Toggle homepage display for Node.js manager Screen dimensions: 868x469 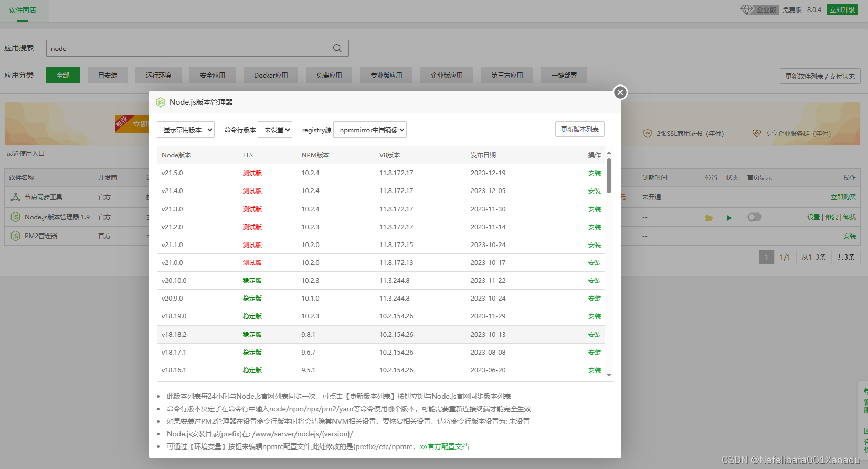[755, 217]
